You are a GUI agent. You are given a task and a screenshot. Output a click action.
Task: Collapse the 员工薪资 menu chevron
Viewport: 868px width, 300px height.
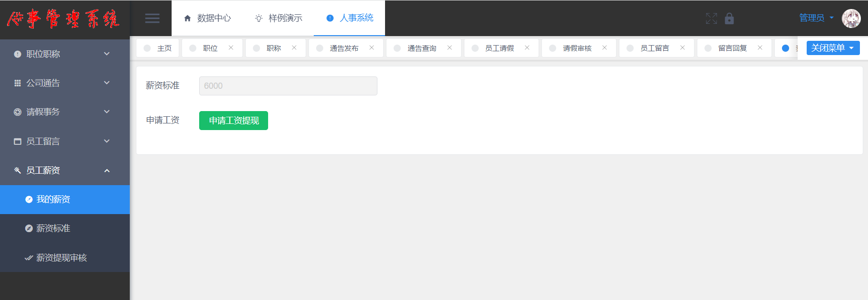(x=107, y=170)
